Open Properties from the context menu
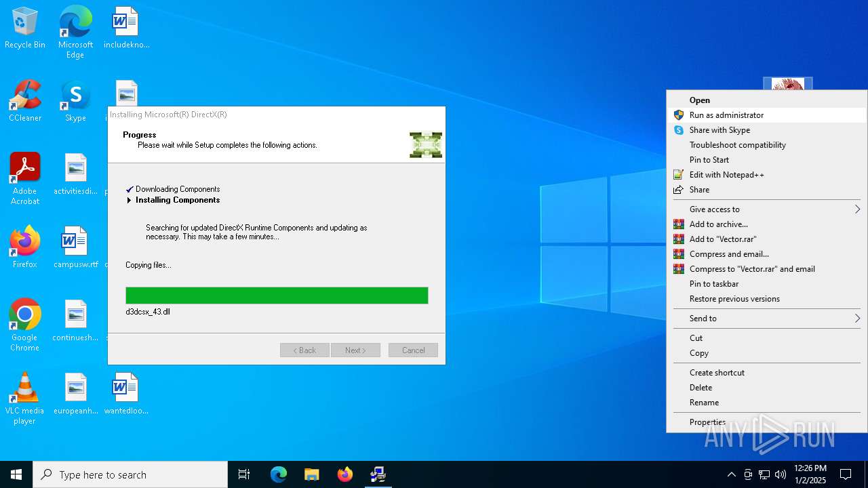 tap(767, 422)
